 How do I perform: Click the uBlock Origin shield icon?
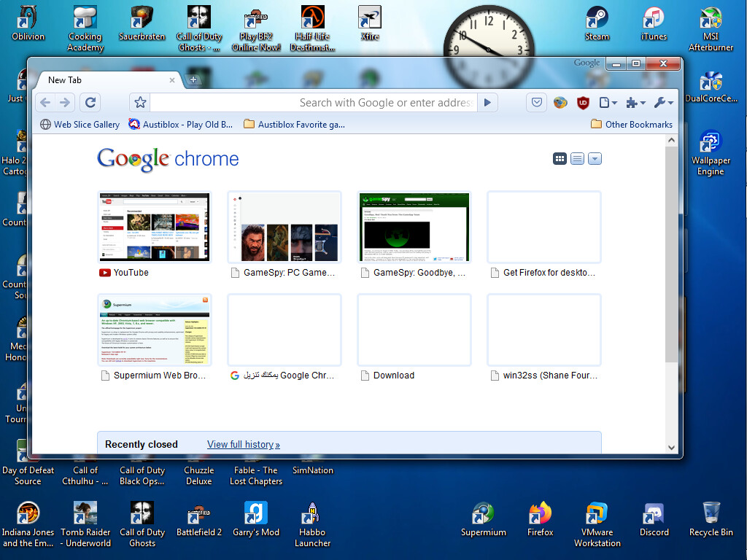coord(583,102)
